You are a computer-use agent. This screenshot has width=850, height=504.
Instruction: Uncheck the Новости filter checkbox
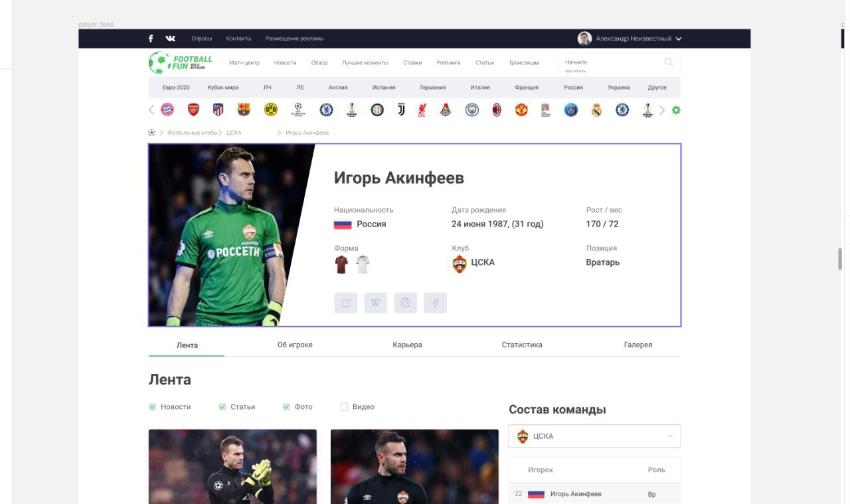(x=152, y=407)
